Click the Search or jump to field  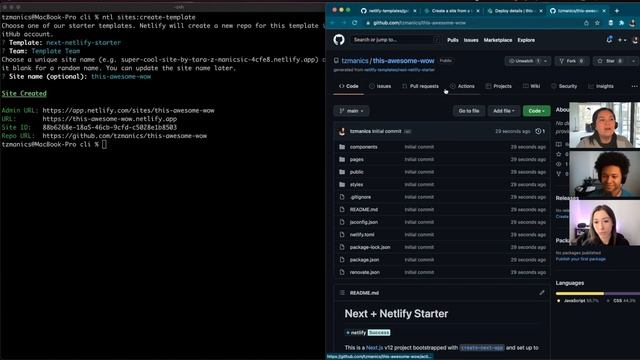(396, 40)
